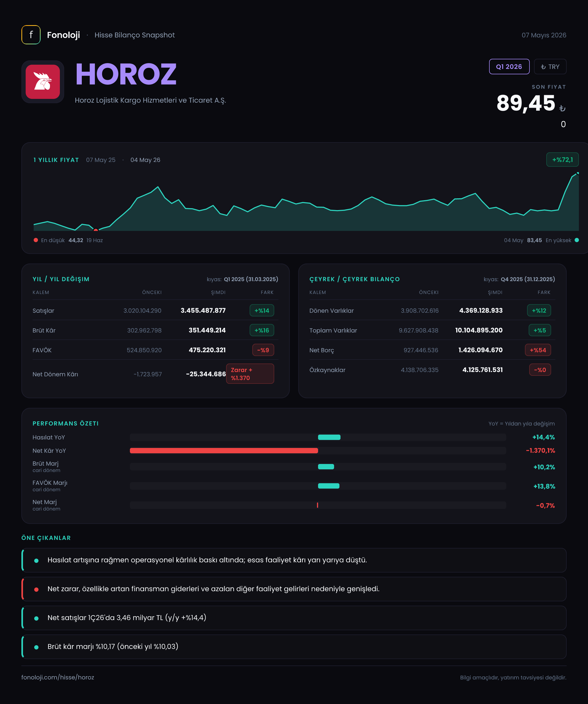Click the 1 YILLIK FİYAT label

(56, 160)
